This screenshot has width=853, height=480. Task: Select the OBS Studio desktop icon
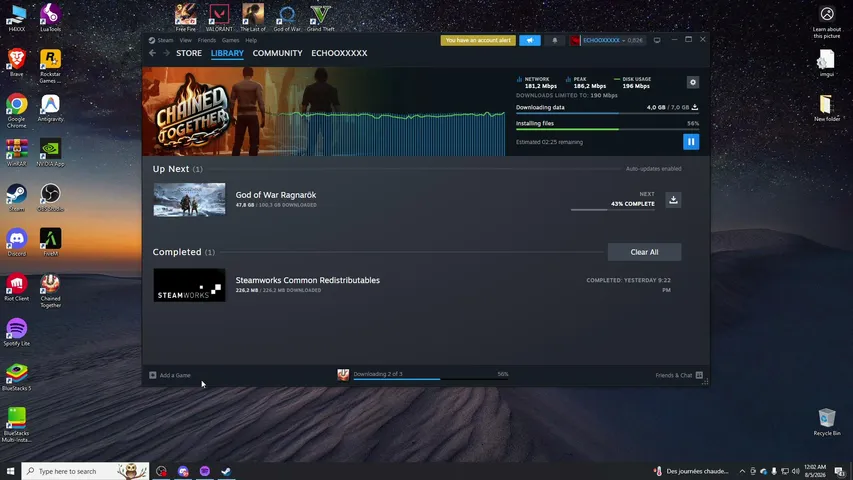[50, 198]
